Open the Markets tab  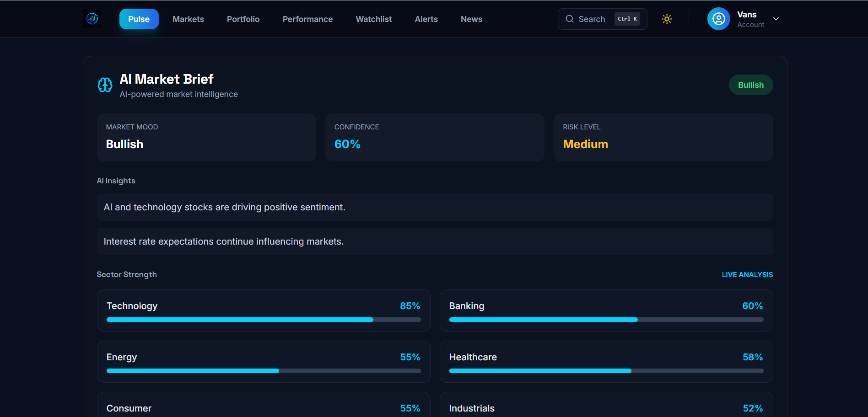(188, 19)
